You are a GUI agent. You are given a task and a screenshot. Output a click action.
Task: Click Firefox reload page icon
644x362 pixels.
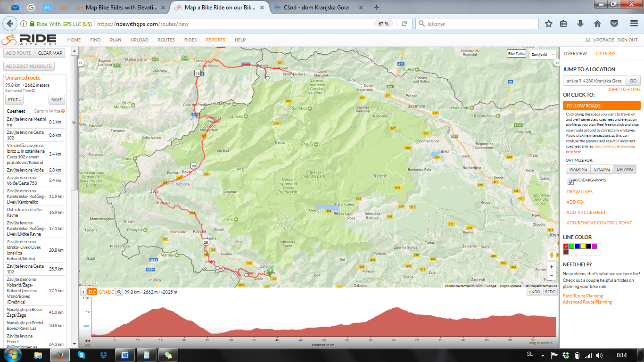(404, 24)
